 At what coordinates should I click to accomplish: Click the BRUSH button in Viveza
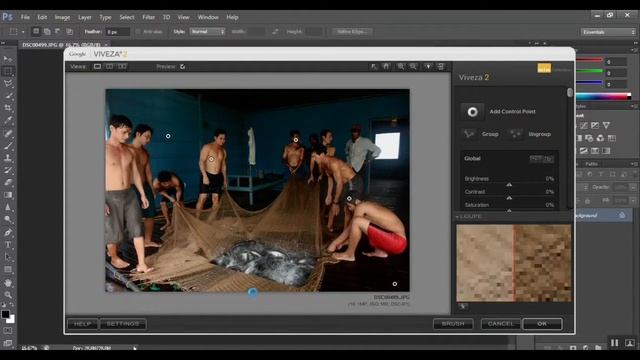pyautogui.click(x=453, y=324)
